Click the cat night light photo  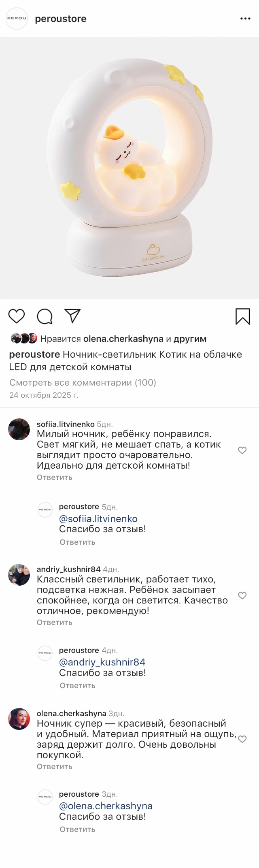click(129, 168)
